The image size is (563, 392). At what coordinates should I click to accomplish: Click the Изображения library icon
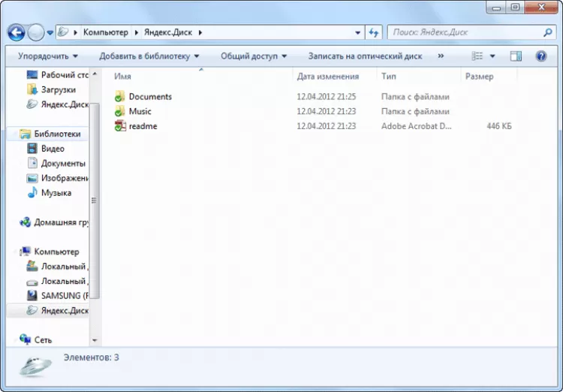[x=32, y=178]
